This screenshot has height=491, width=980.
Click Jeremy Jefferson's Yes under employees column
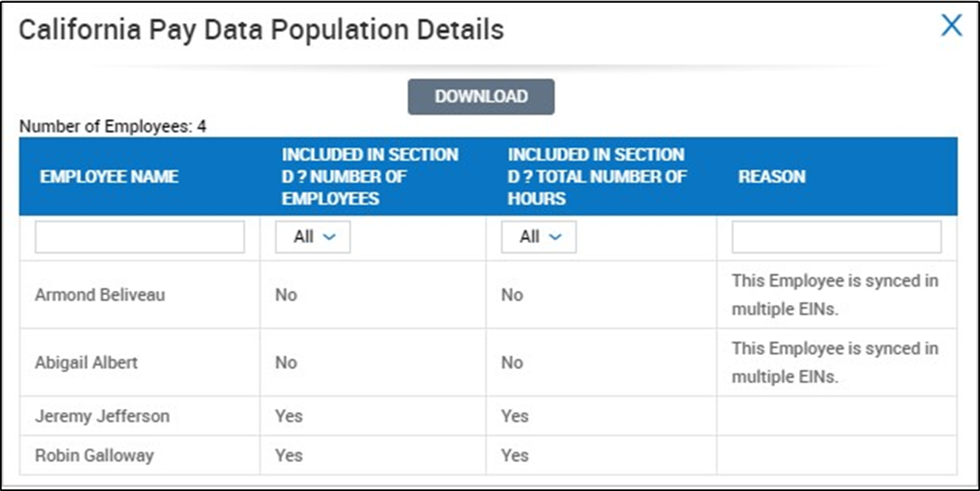[289, 416]
